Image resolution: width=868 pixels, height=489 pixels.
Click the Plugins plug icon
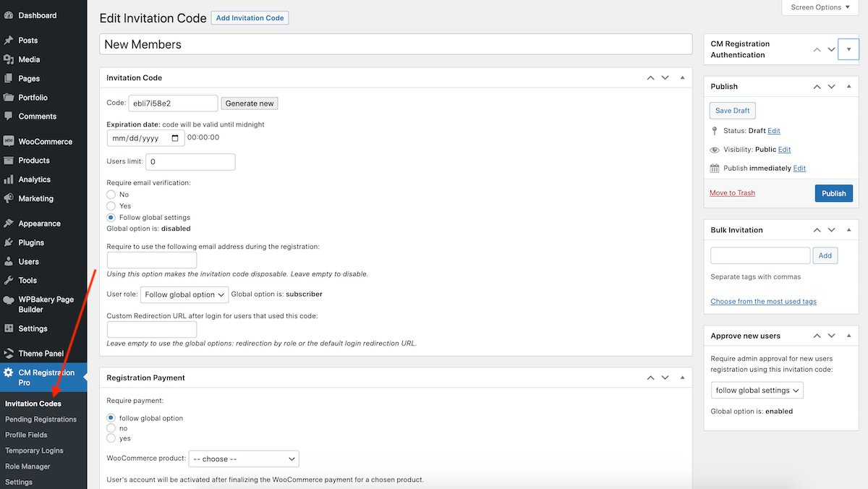click(x=9, y=242)
